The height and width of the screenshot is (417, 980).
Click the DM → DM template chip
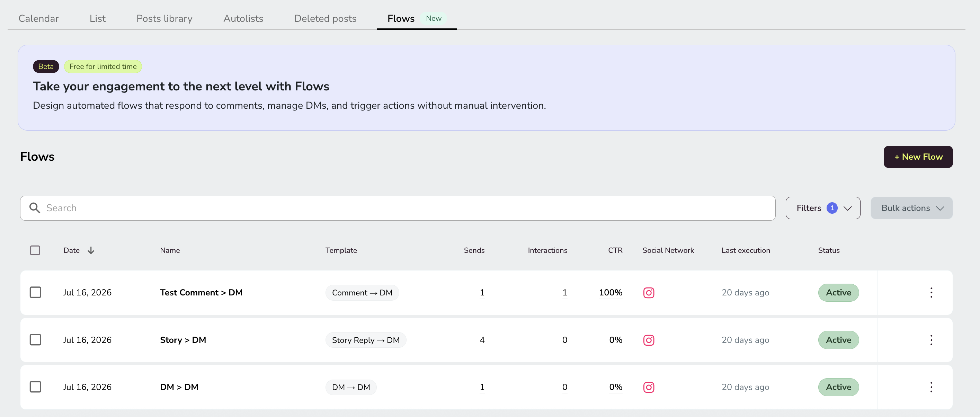pyautogui.click(x=351, y=387)
